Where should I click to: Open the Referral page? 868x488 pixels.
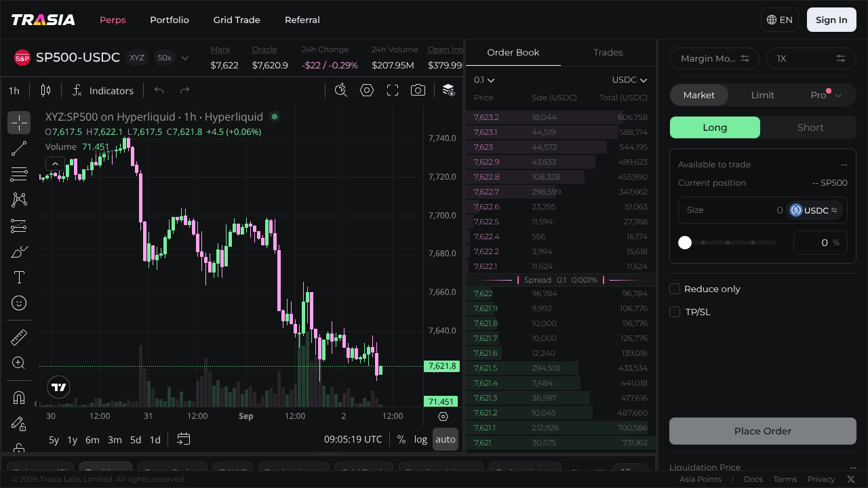point(302,20)
